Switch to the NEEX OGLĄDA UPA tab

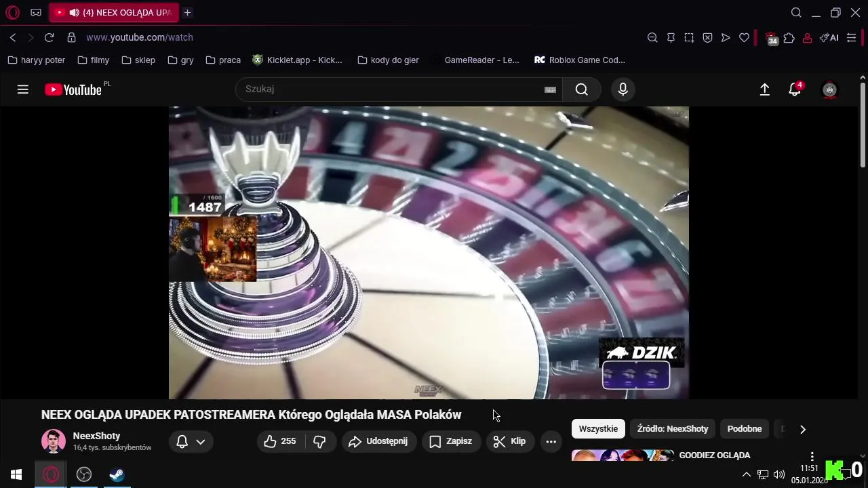point(114,12)
